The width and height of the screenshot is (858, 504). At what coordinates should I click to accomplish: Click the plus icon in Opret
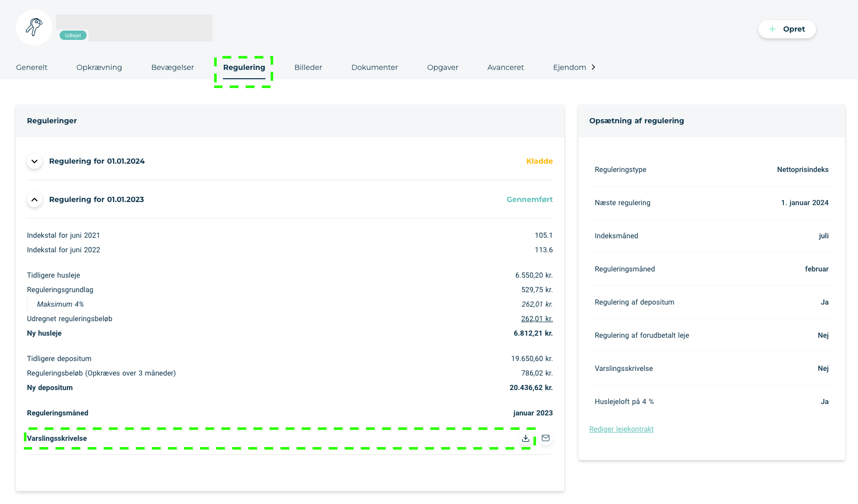point(772,29)
